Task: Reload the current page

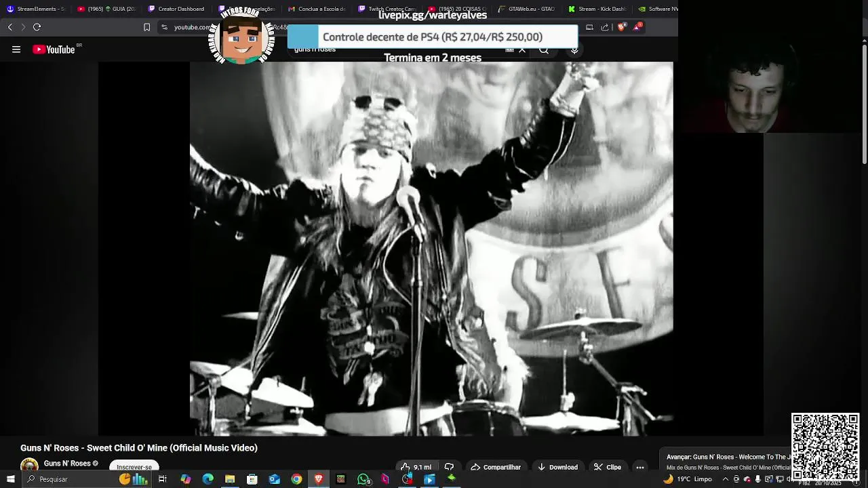Action: 37,27
